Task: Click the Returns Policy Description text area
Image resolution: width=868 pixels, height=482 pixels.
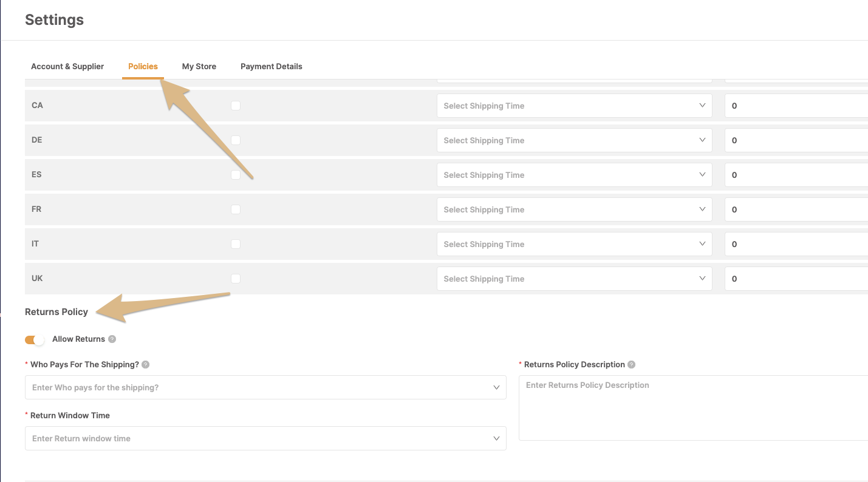Action: click(x=692, y=408)
